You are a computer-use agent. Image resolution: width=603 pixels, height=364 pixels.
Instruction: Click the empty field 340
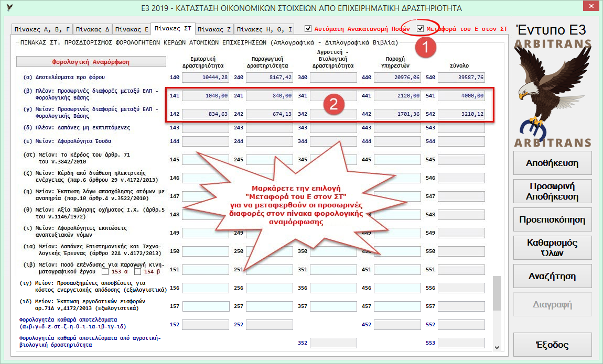click(x=333, y=78)
